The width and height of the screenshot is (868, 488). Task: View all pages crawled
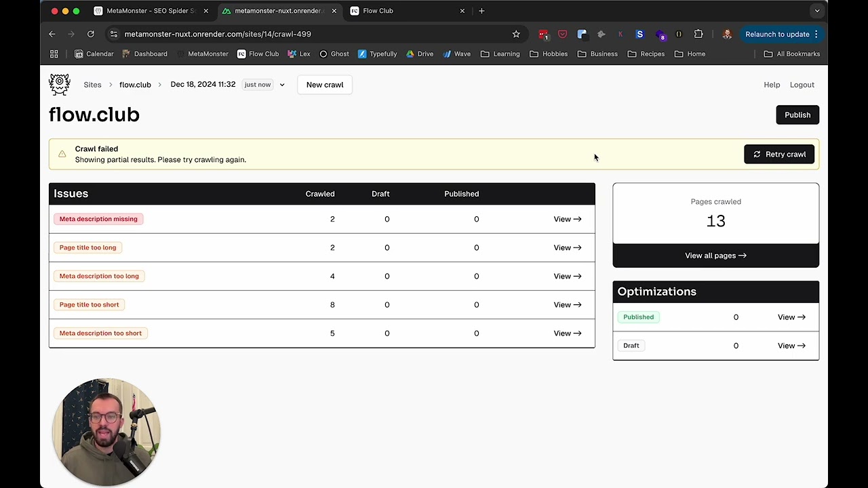715,256
